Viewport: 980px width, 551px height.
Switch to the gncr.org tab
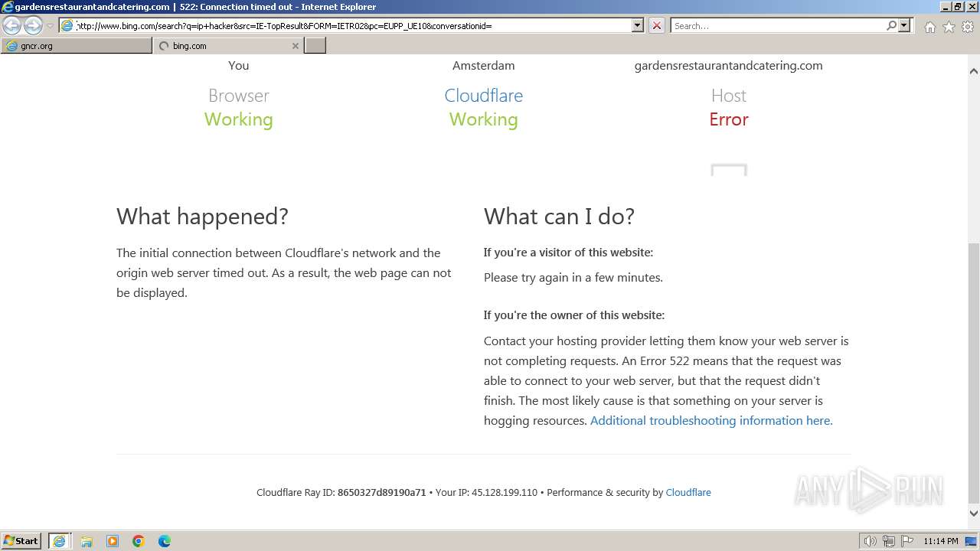point(77,46)
